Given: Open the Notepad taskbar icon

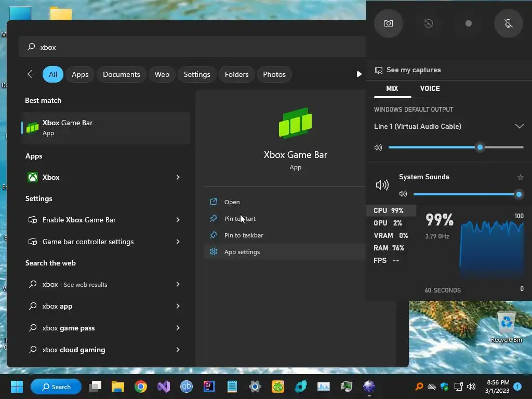Looking at the screenshot, I should click(232, 387).
